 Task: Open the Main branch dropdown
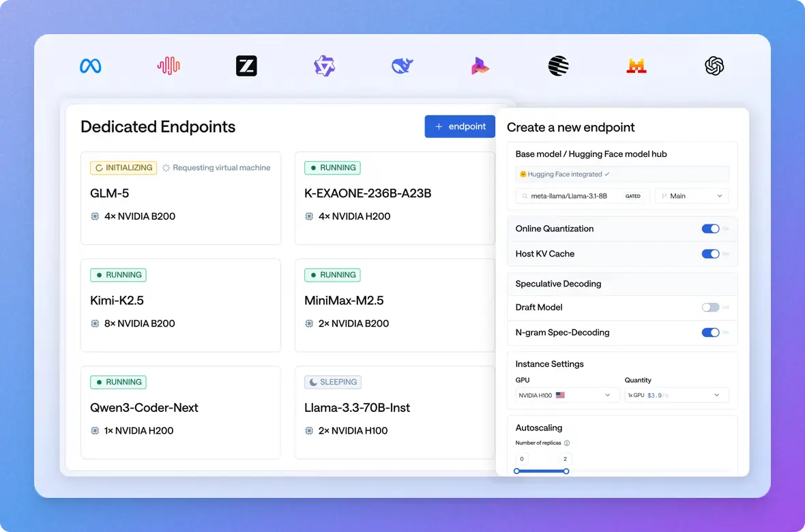tap(692, 196)
